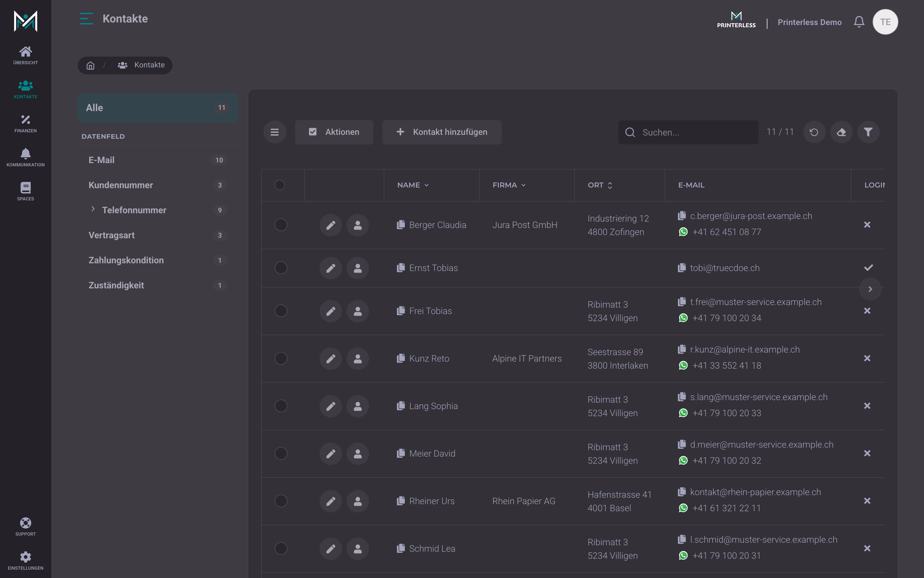The height and width of the screenshot is (578, 924).
Task: Open Schmid Lea profile person icon
Action: pyautogui.click(x=358, y=548)
